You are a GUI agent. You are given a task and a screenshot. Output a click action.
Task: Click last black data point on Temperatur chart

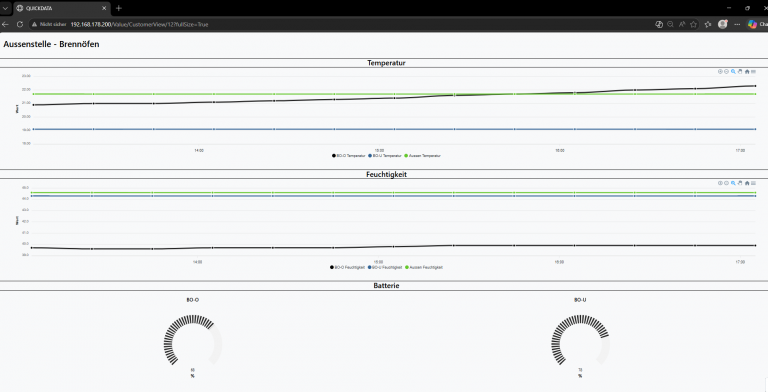click(755, 86)
